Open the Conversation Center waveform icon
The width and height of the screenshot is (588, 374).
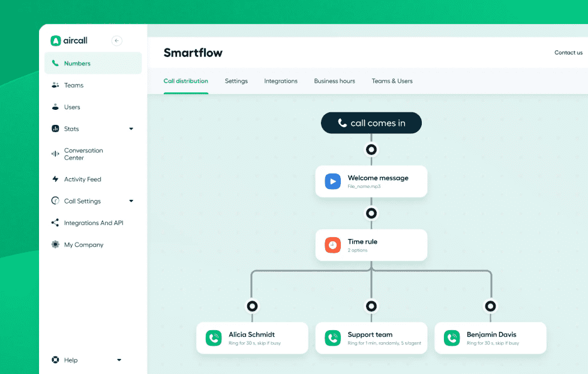coord(56,154)
